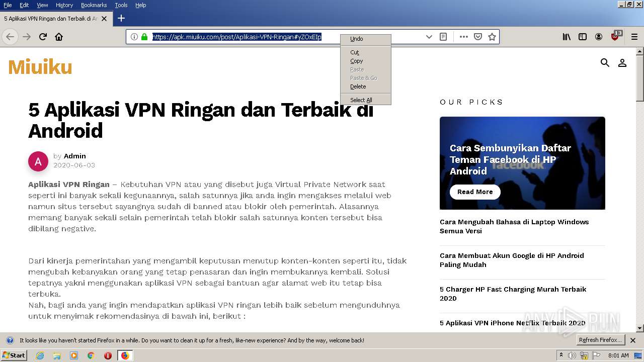Launch Opera from the taskbar
Image resolution: width=644 pixels, height=362 pixels.
108,355
